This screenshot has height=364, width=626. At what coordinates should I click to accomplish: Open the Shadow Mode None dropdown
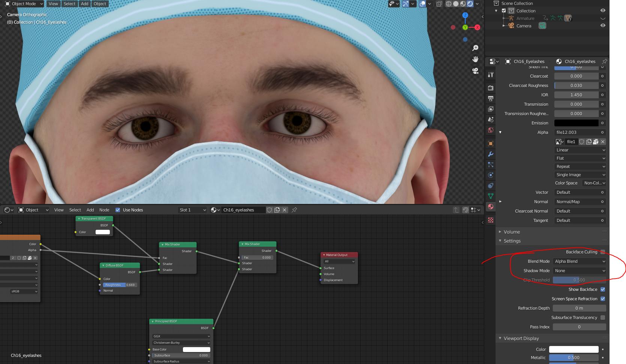(580, 271)
